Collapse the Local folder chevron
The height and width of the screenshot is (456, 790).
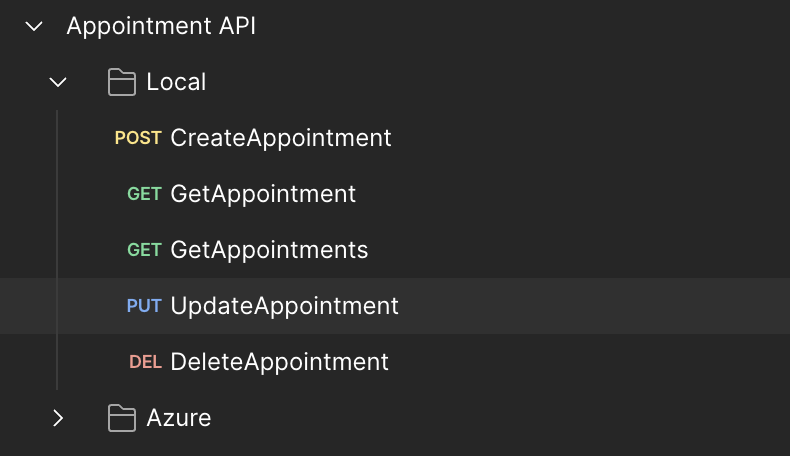(58, 82)
